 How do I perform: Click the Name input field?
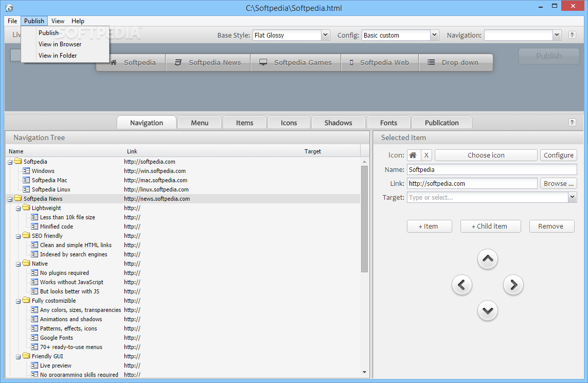[x=492, y=169]
